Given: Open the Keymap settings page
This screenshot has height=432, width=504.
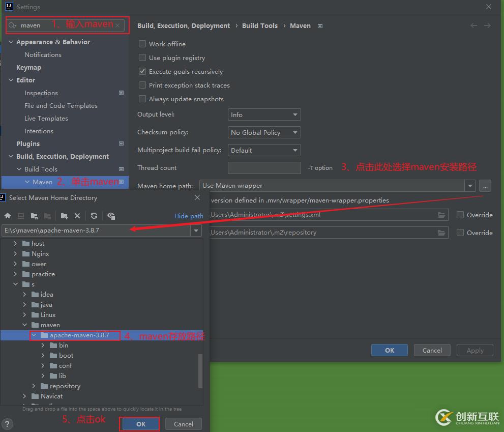Looking at the screenshot, I should (x=28, y=68).
